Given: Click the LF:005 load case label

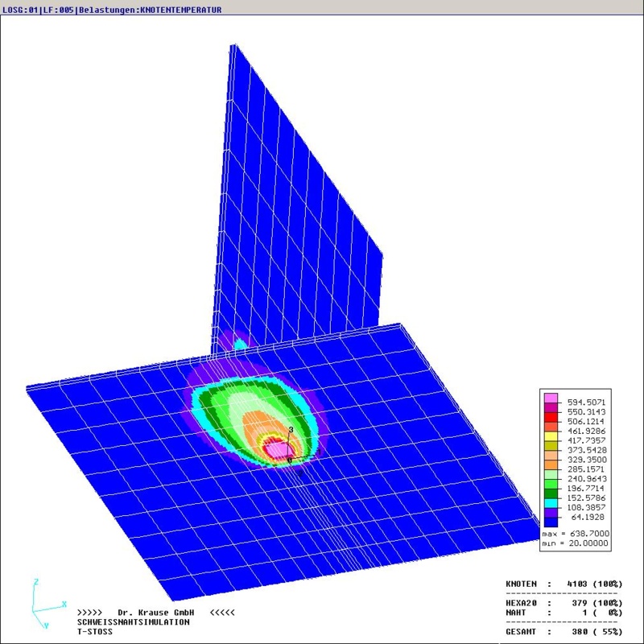Looking at the screenshot, I should (x=54, y=10).
